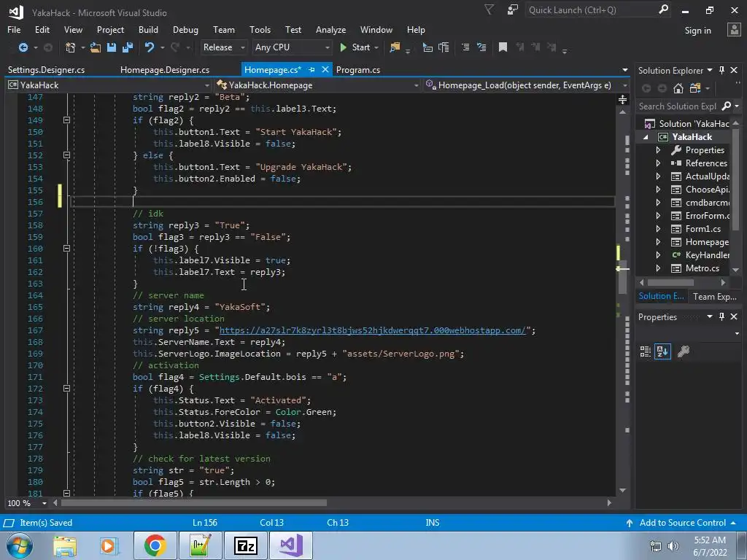Click the Find in Files toolbar icon
This screenshot has width=747, height=560.
point(395,47)
